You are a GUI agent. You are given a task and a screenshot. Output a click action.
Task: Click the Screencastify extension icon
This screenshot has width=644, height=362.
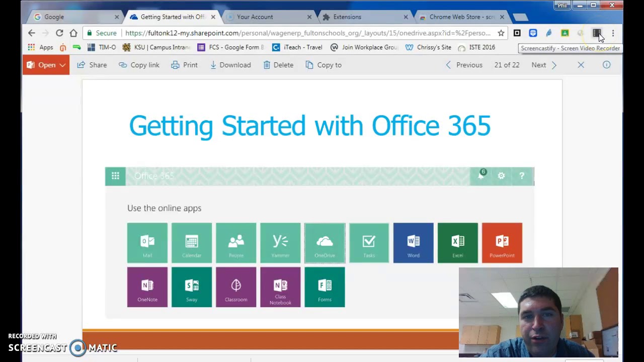[x=597, y=33]
